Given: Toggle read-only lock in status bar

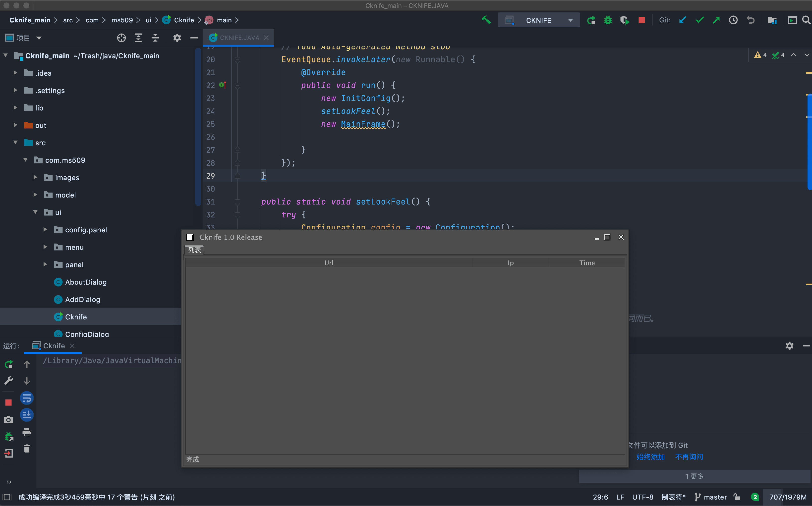Looking at the screenshot, I should pyautogui.click(x=737, y=497).
